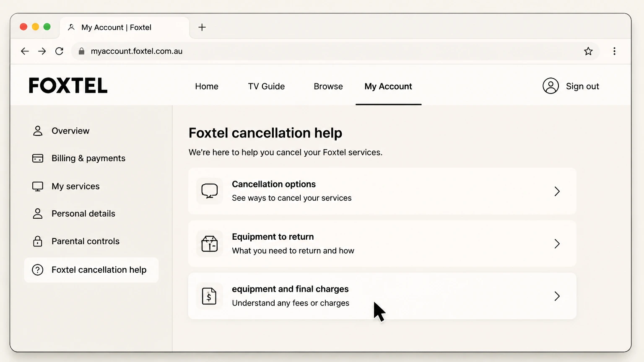
Task: Select the My Account navigation item
Action: point(388,86)
